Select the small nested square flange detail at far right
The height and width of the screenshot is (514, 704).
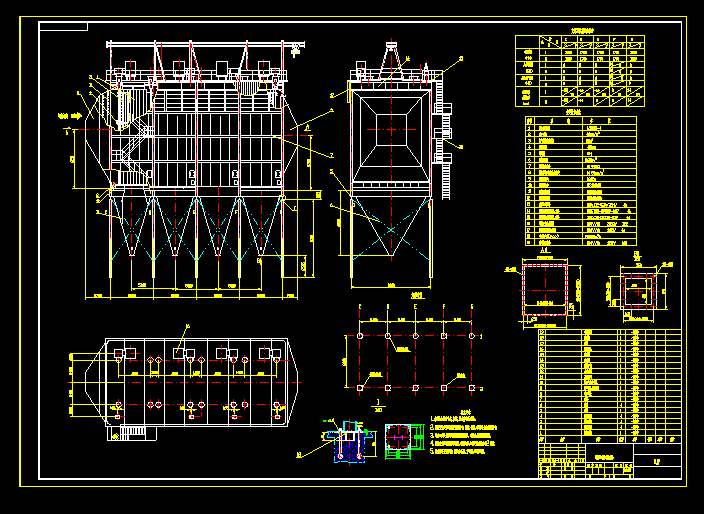pos(638,292)
